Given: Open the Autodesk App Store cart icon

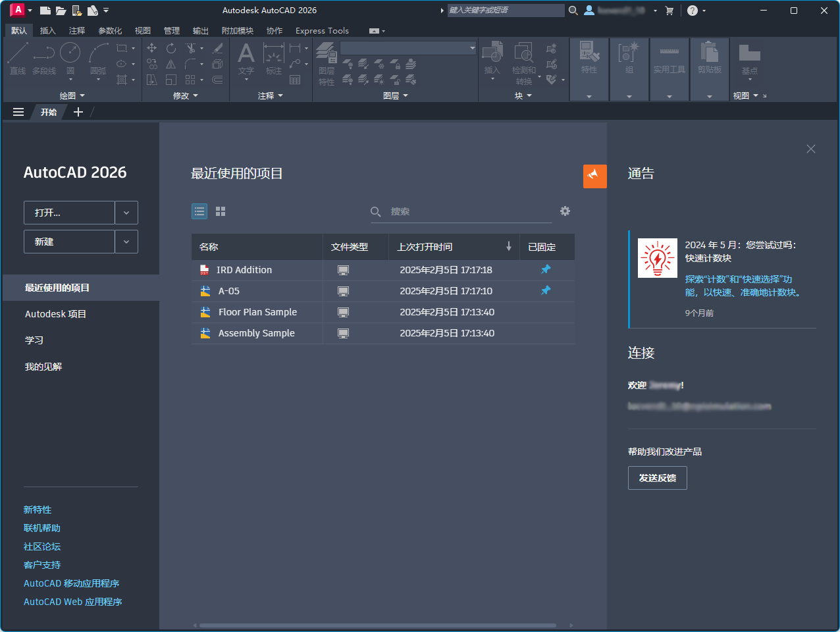Looking at the screenshot, I should (x=669, y=11).
